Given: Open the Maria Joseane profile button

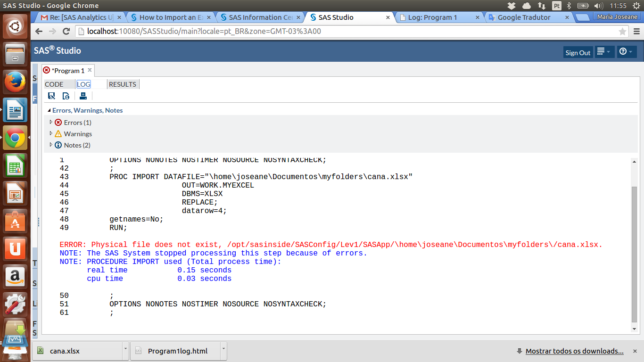Looking at the screenshot, I should tap(617, 17).
